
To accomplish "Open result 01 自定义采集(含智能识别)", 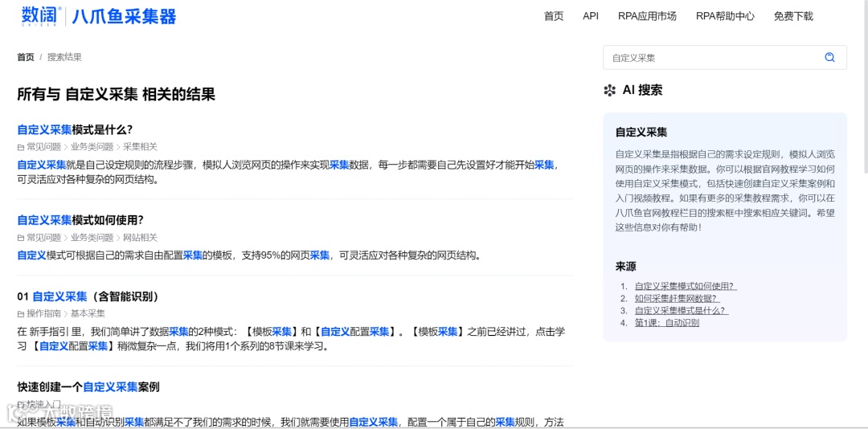I will [88, 296].
